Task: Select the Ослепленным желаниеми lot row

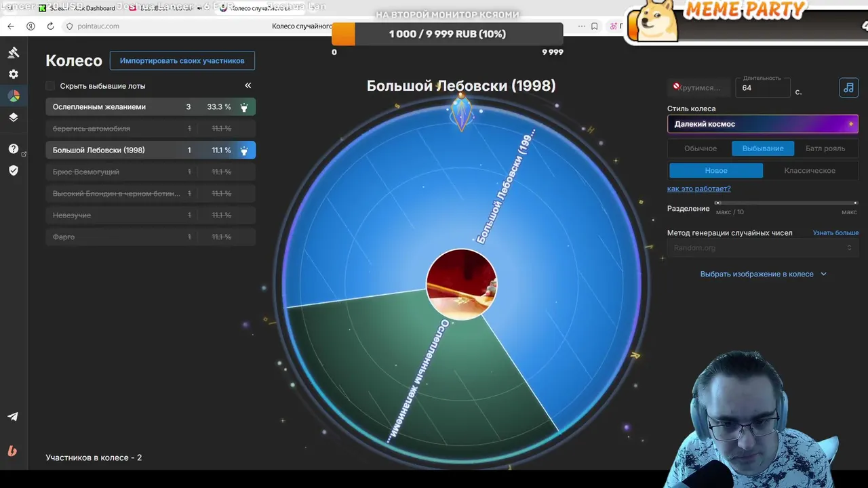Action: pyautogui.click(x=151, y=107)
